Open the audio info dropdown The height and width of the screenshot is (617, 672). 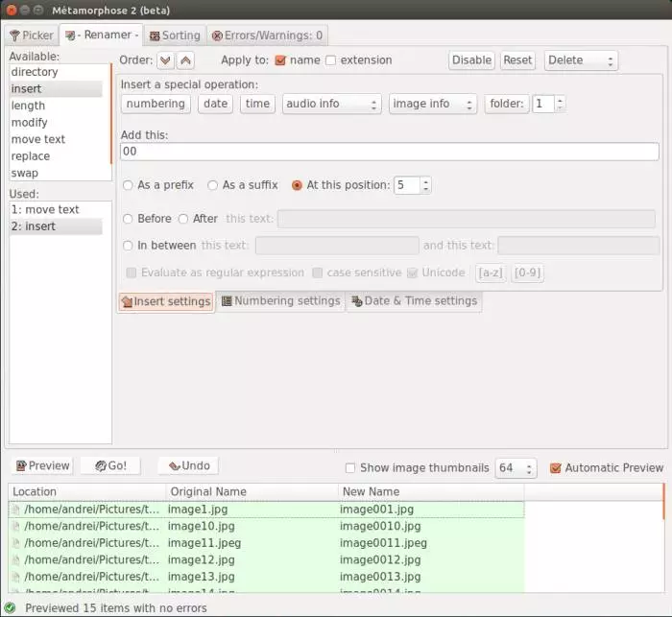click(x=331, y=104)
